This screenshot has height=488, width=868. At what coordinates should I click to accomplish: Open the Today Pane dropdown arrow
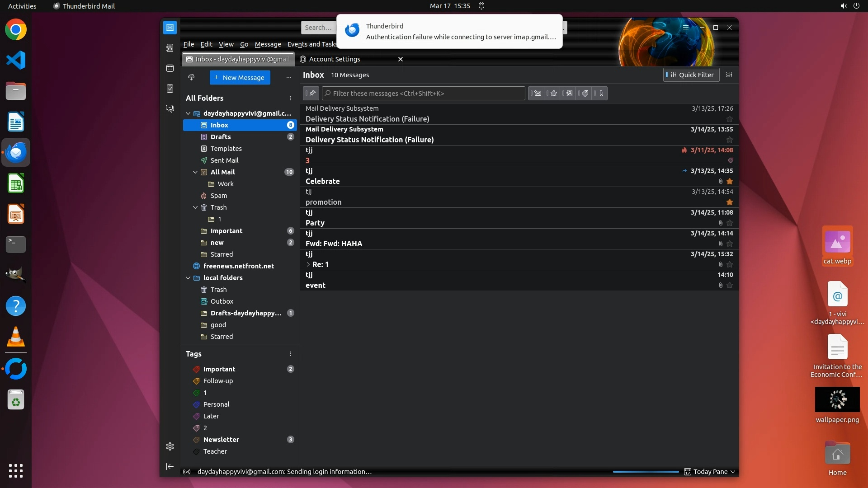[733, 472]
